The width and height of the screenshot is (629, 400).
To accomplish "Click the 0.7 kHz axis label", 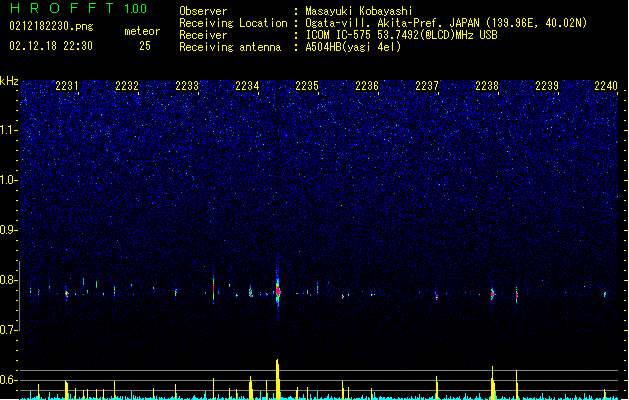I will (8, 330).
